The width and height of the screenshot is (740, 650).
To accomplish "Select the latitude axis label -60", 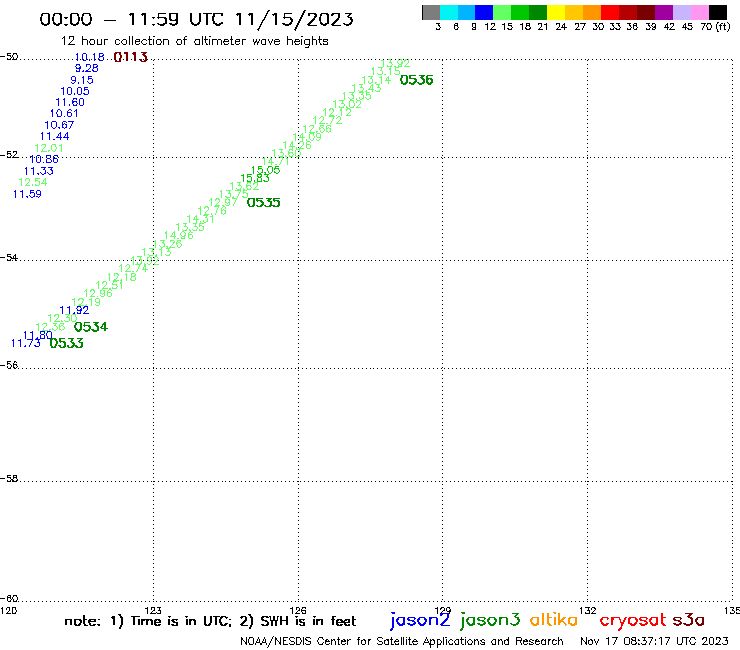I will 9,599.
